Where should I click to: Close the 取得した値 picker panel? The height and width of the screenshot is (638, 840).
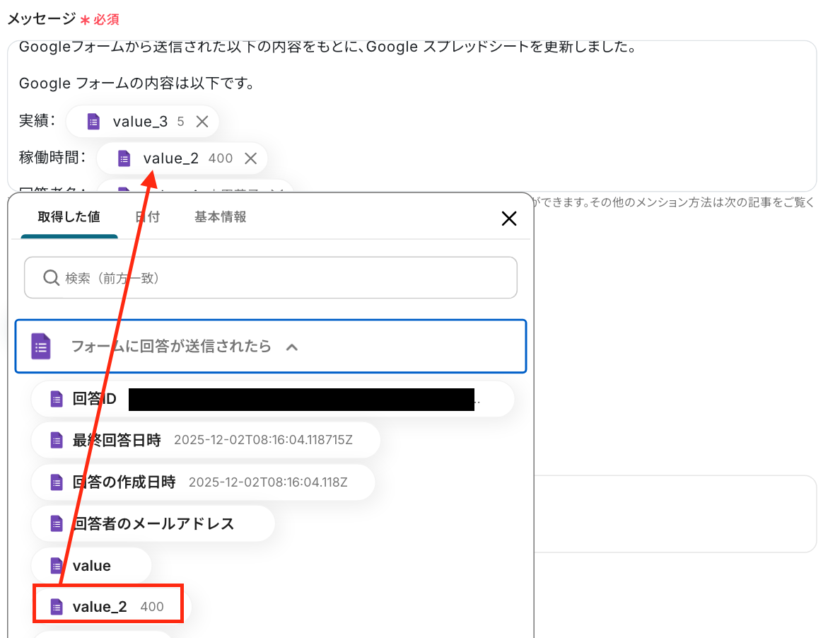[509, 218]
